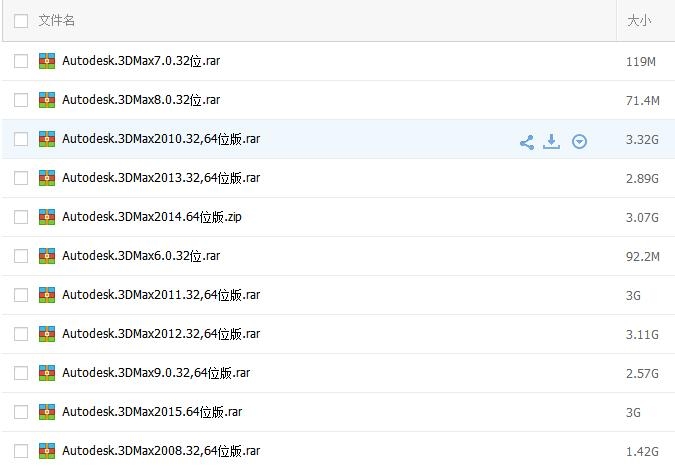Check the box for Autodesk.3DMax9.0.32,64位版.rar
The height and width of the screenshot is (470, 675).
[21, 373]
